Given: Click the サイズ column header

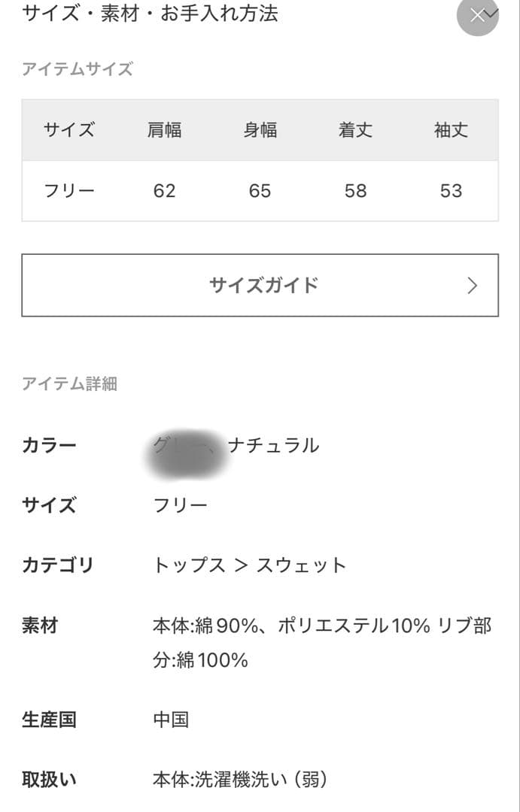Looking at the screenshot, I should click(68, 129).
